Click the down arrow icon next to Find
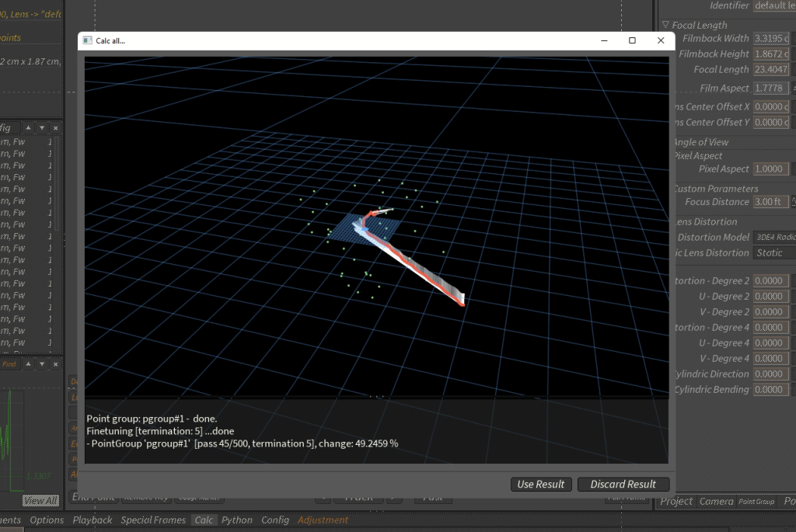This screenshot has height=532, width=796. (42, 363)
